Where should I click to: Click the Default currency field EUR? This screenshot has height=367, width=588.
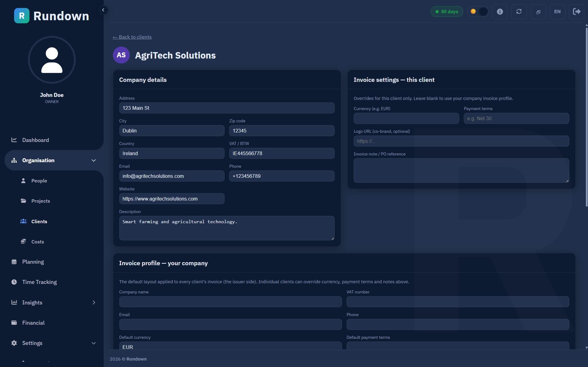[x=230, y=346]
